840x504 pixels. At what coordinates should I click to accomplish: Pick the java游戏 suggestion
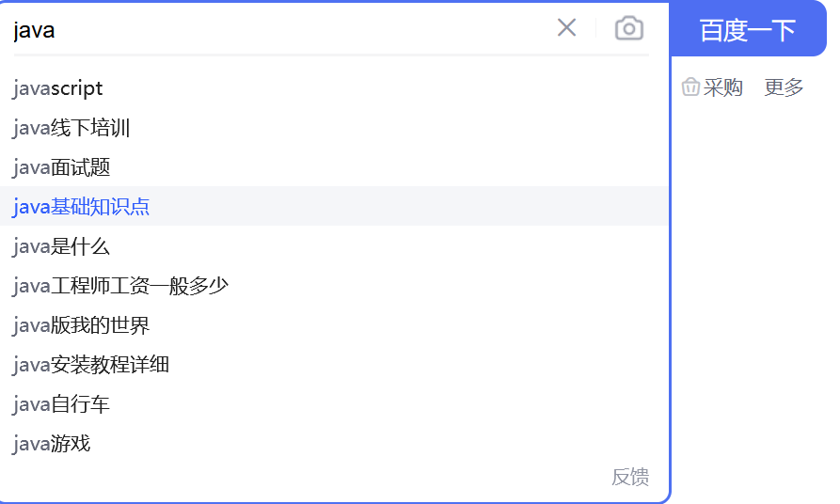(x=52, y=444)
